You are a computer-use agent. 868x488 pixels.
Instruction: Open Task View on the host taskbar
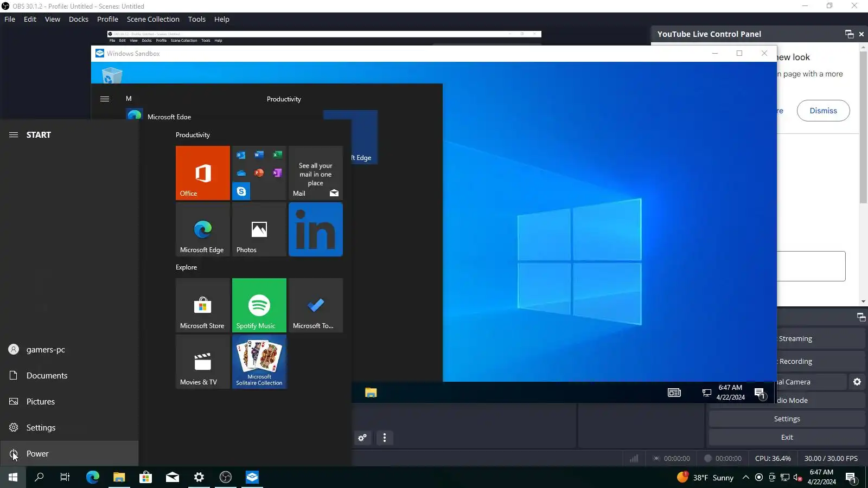click(65, 477)
